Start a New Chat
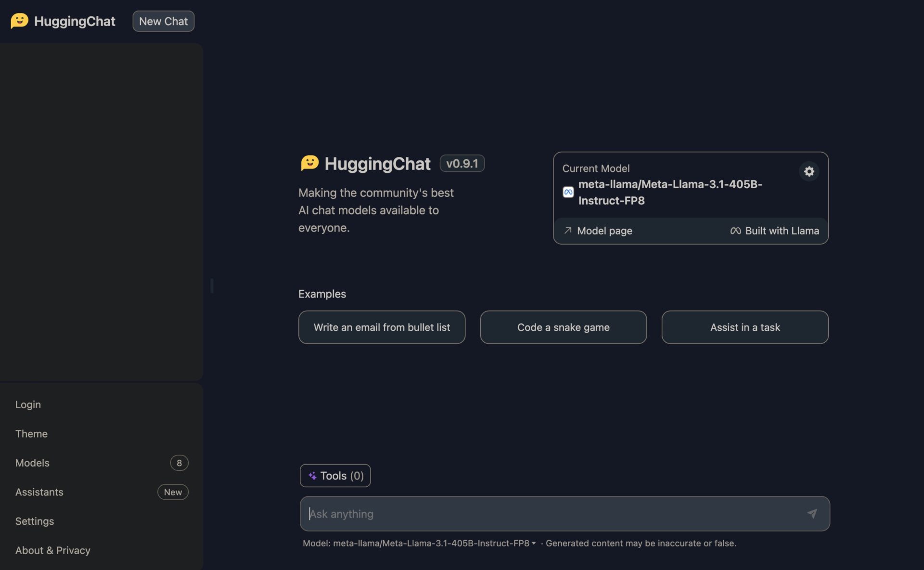 tap(163, 21)
